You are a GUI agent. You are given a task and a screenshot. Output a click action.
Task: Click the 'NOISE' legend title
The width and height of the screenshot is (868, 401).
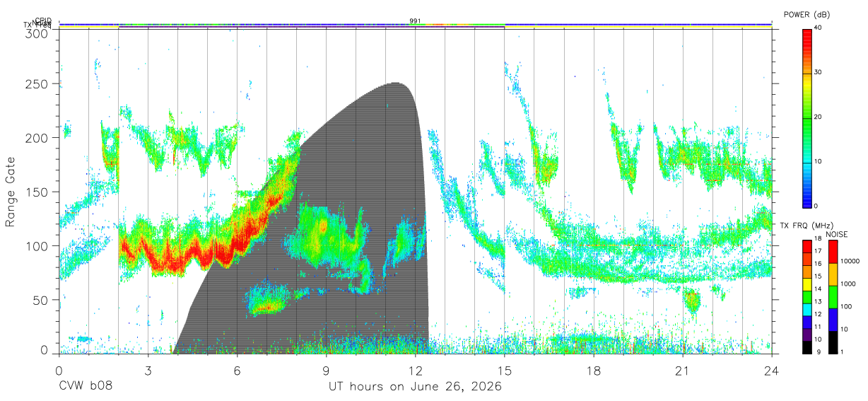tap(838, 234)
